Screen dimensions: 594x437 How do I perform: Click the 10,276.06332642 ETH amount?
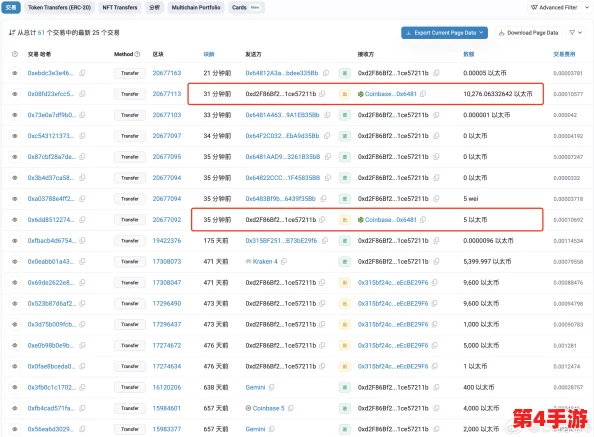(497, 94)
